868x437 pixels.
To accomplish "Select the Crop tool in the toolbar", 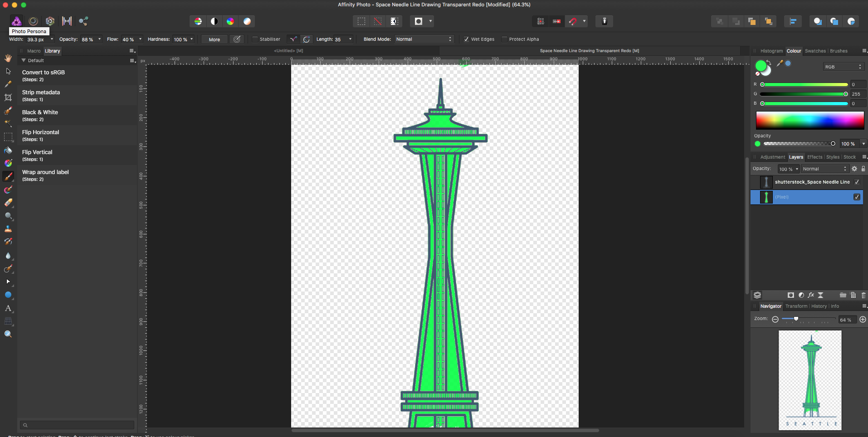I will [x=8, y=97].
